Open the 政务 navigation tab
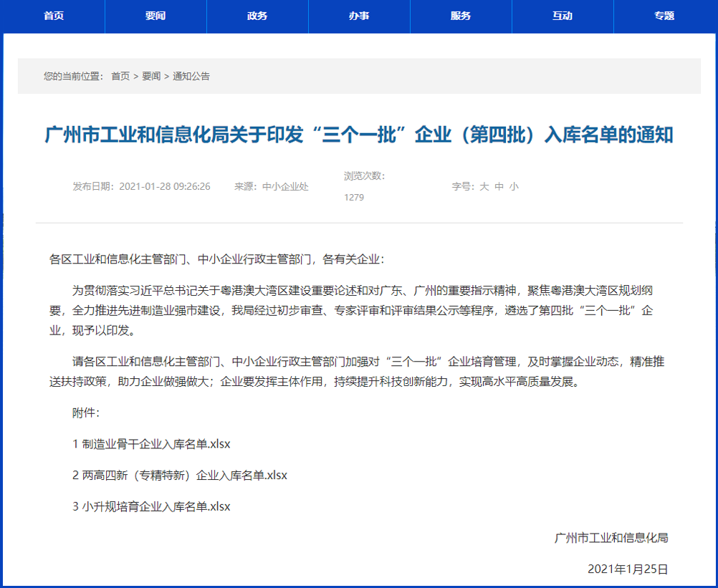Screen dimensions: 718x588 (257, 16)
